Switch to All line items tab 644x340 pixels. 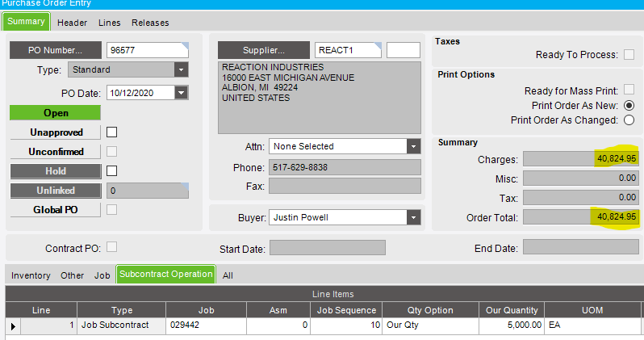coord(228,275)
